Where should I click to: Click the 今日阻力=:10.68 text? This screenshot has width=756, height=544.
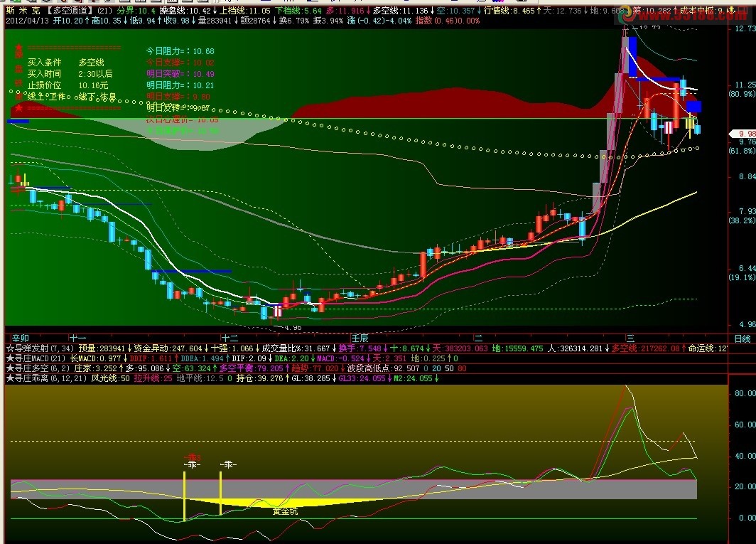coord(180,51)
